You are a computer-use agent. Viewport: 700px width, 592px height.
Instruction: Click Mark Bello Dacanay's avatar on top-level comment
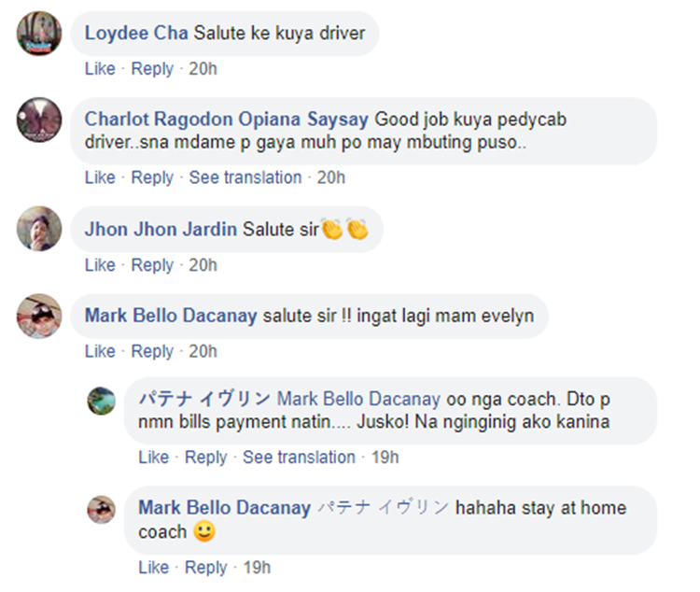[x=39, y=316]
